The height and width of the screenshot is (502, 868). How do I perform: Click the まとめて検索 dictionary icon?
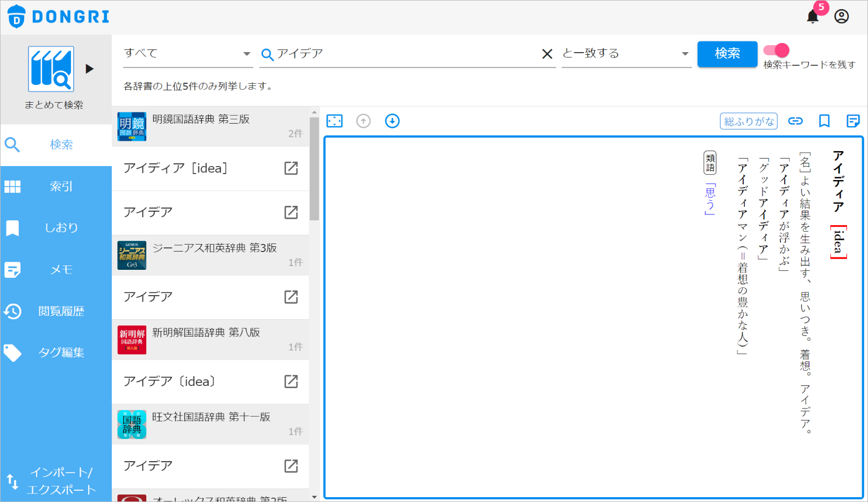[x=51, y=69]
